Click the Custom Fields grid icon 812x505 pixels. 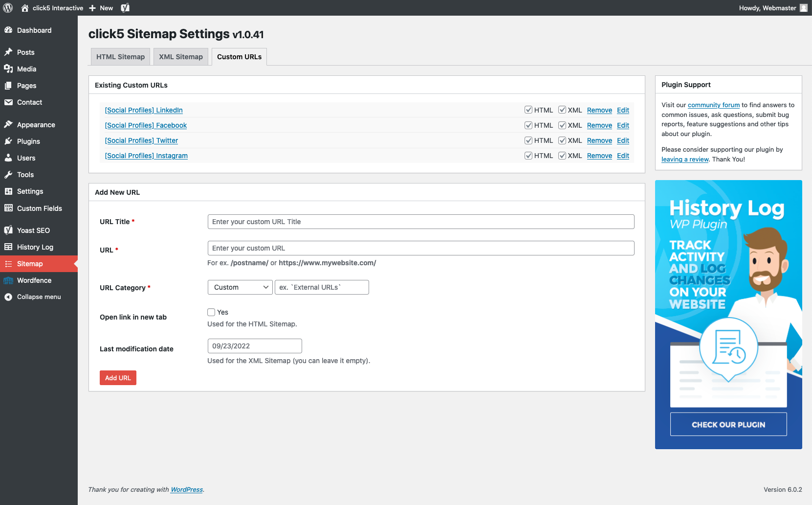click(8, 208)
